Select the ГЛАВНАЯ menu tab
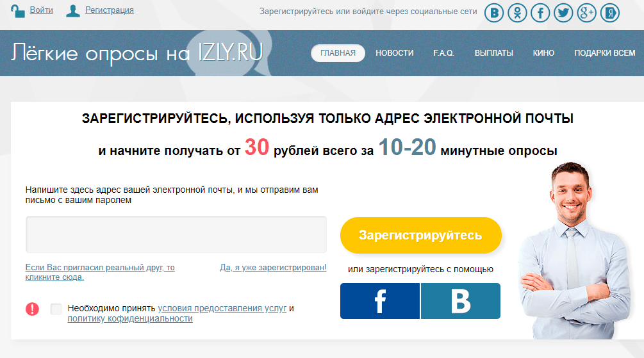The image size is (644, 358). click(338, 53)
